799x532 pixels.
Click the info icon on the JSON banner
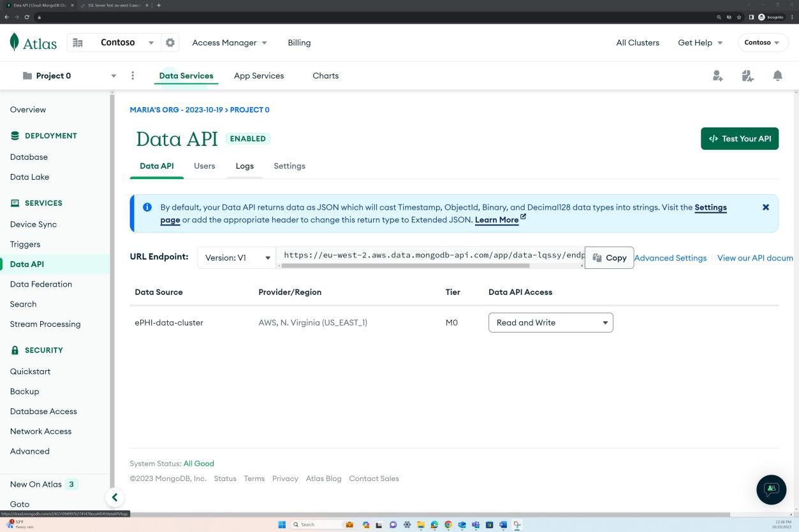tap(147, 207)
